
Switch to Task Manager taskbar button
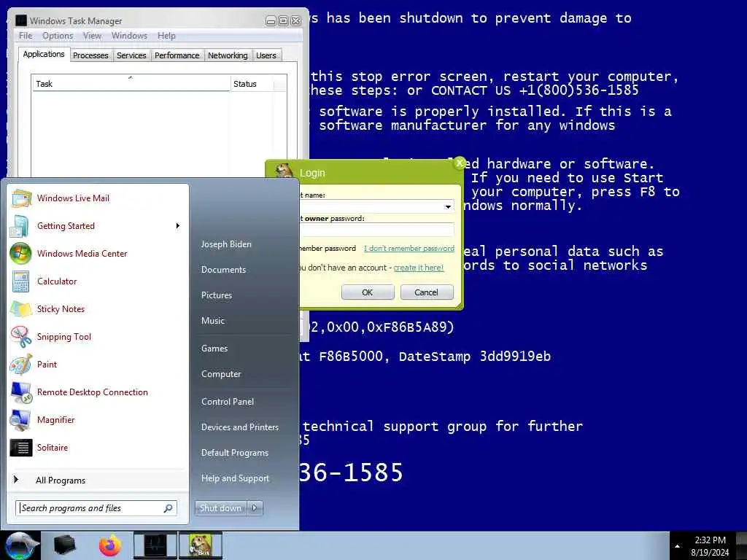[x=155, y=545]
